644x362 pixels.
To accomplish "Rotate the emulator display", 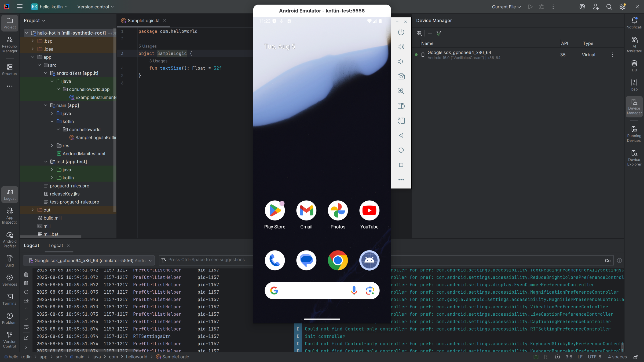I will pos(401,106).
